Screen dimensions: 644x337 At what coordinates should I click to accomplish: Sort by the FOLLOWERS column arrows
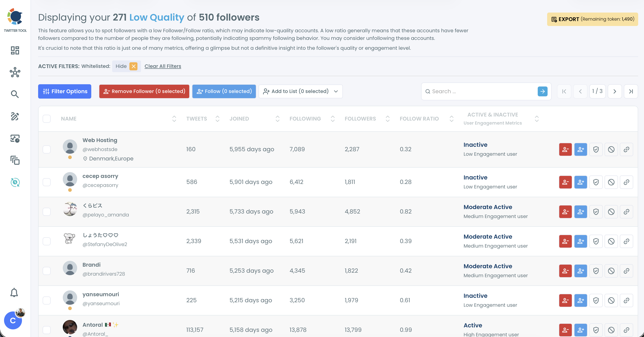click(x=388, y=119)
